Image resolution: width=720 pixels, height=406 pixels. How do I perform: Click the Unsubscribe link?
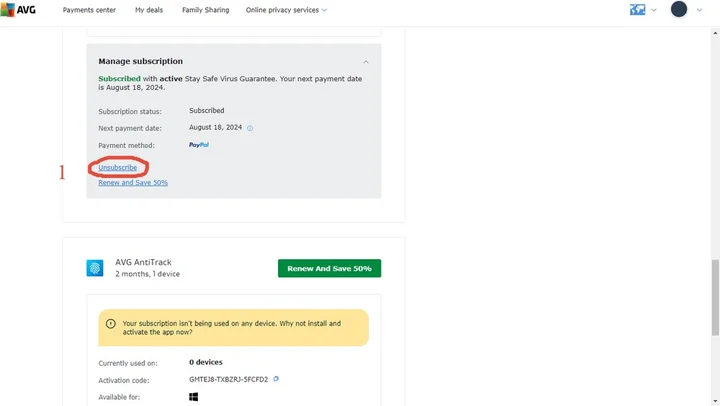pyautogui.click(x=118, y=168)
